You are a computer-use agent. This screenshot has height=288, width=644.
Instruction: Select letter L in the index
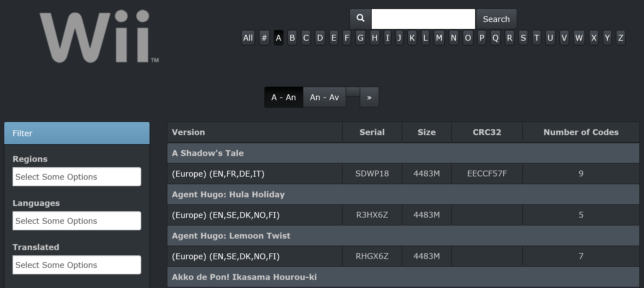(425, 38)
